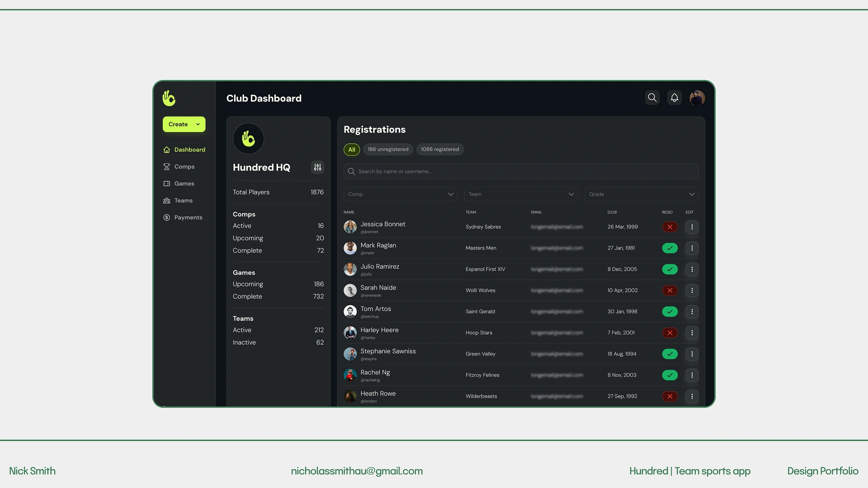
Task: Click the Comps trophy icon in sidebar
Action: click(x=167, y=167)
